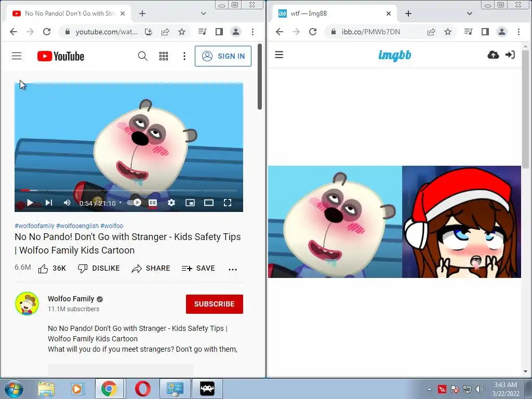Reload the ImgBB page

point(313,32)
